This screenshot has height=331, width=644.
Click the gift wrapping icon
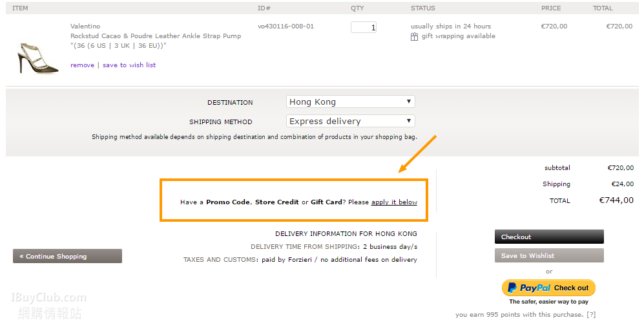(x=415, y=37)
